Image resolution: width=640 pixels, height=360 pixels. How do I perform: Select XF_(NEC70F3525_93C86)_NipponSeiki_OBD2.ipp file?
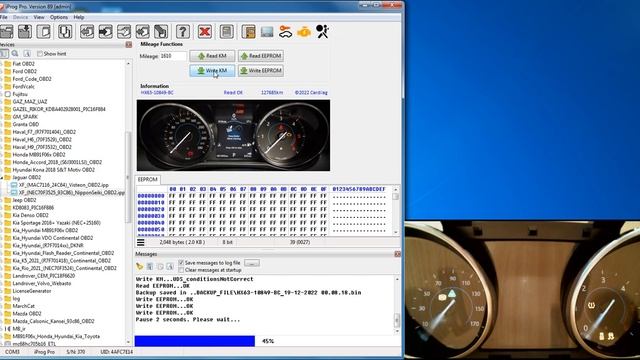tap(72, 192)
